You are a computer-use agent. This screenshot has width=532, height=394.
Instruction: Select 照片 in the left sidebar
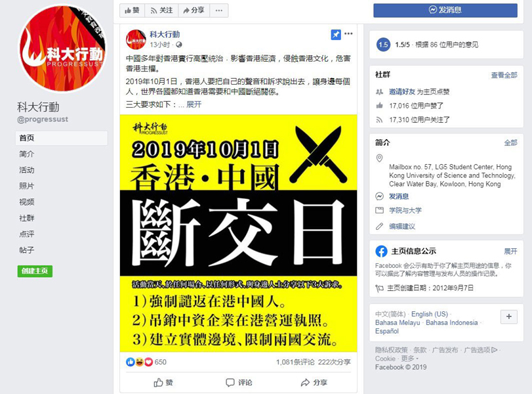[x=27, y=186]
